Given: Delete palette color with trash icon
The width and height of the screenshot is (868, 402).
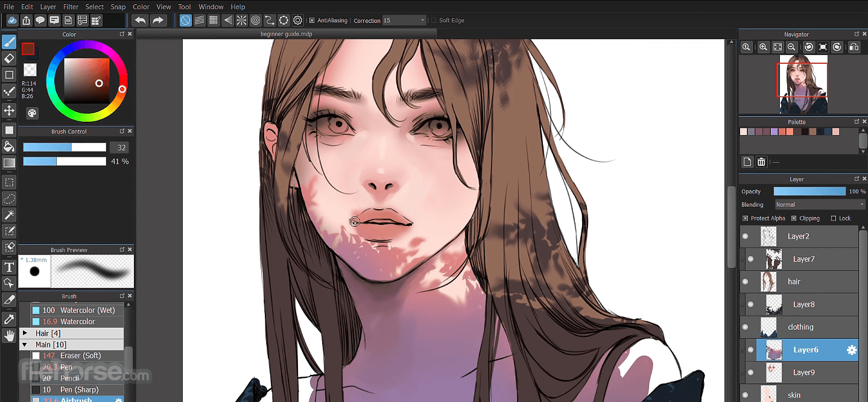Looking at the screenshot, I should [x=761, y=162].
